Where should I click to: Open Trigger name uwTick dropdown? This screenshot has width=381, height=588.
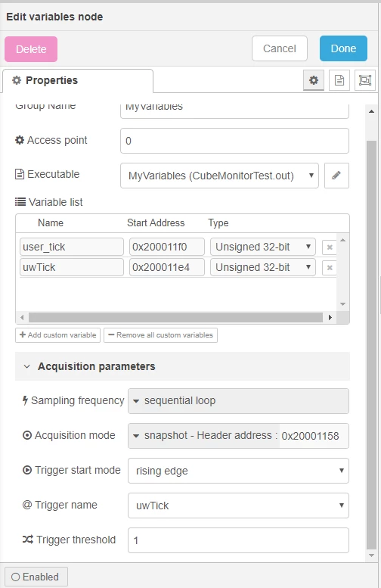tap(238, 506)
